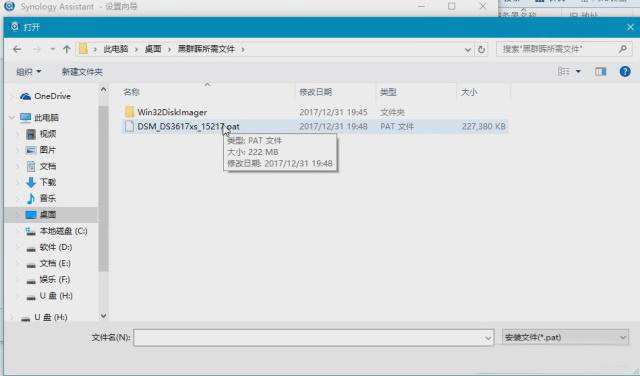
Task: Open help with the question mark icon
Action: [x=624, y=71]
